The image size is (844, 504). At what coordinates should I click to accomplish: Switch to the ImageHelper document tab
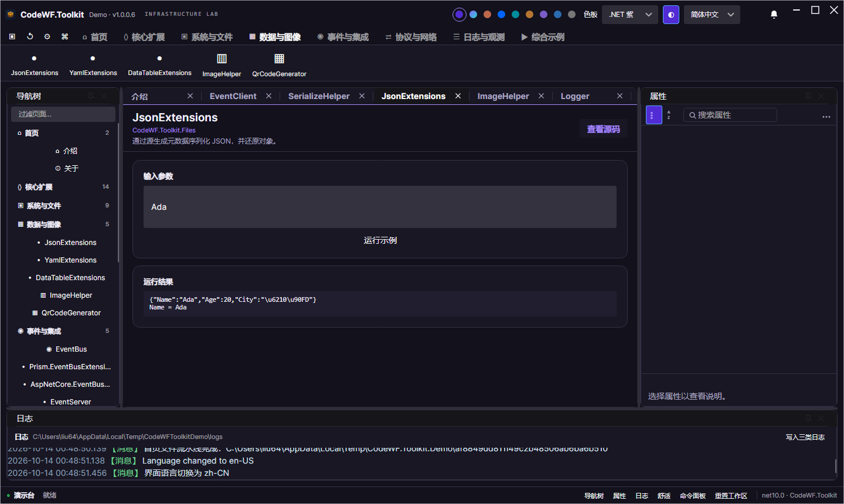(x=503, y=96)
